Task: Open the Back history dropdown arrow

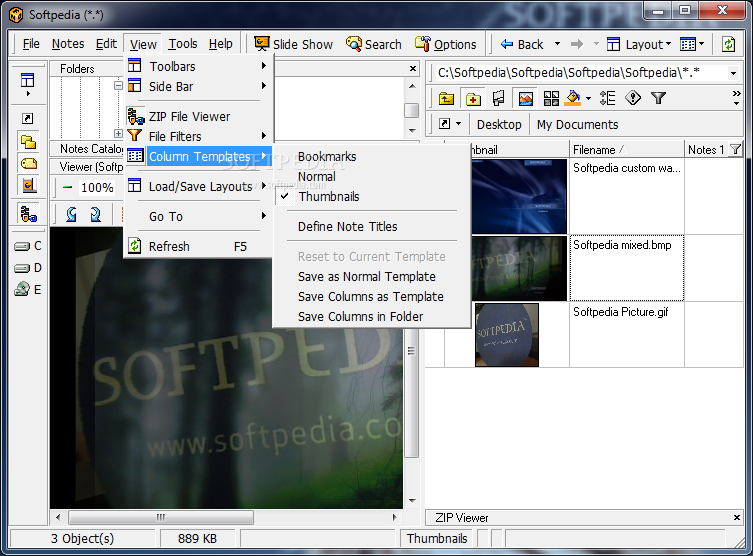Action: pyautogui.click(x=557, y=44)
